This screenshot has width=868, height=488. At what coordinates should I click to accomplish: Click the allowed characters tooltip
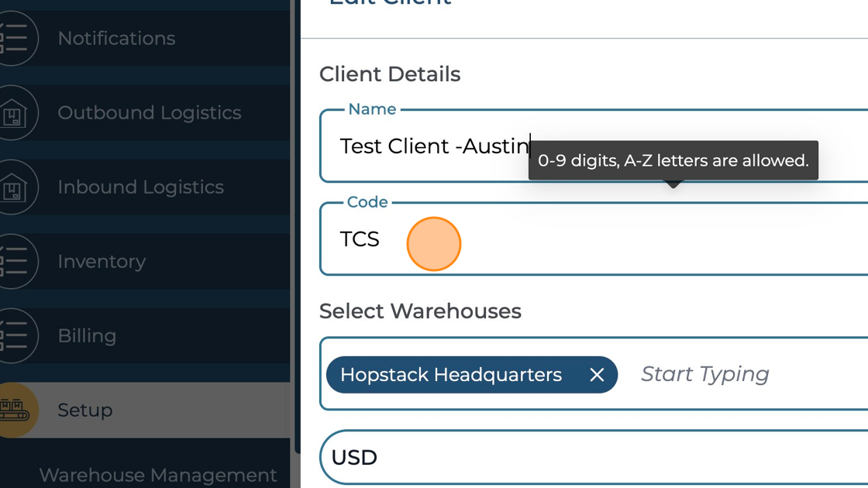click(673, 161)
